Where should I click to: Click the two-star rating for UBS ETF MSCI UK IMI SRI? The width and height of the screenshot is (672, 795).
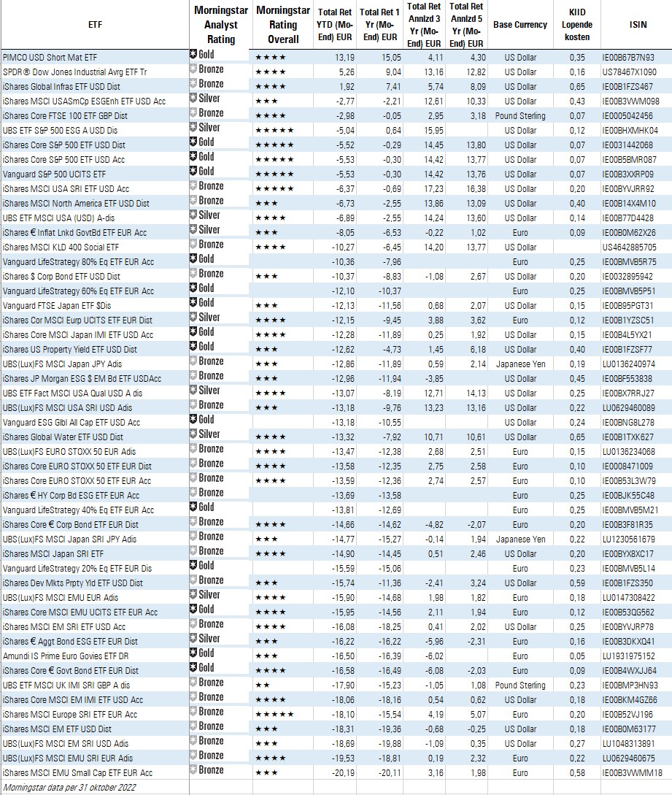[263, 685]
